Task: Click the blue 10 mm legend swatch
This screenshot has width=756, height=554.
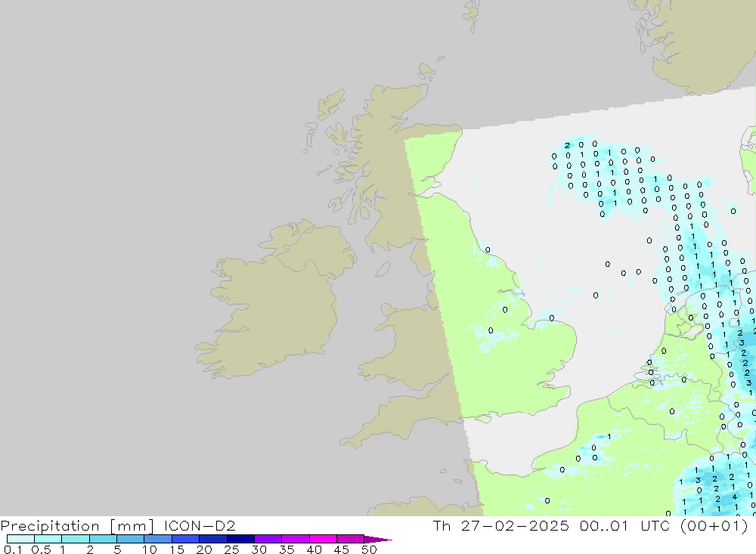Action: point(157,539)
